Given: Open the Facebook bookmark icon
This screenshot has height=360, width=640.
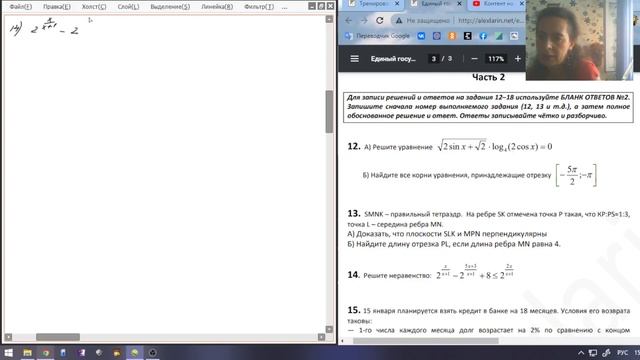Looking at the screenshot, I should (x=483, y=36).
